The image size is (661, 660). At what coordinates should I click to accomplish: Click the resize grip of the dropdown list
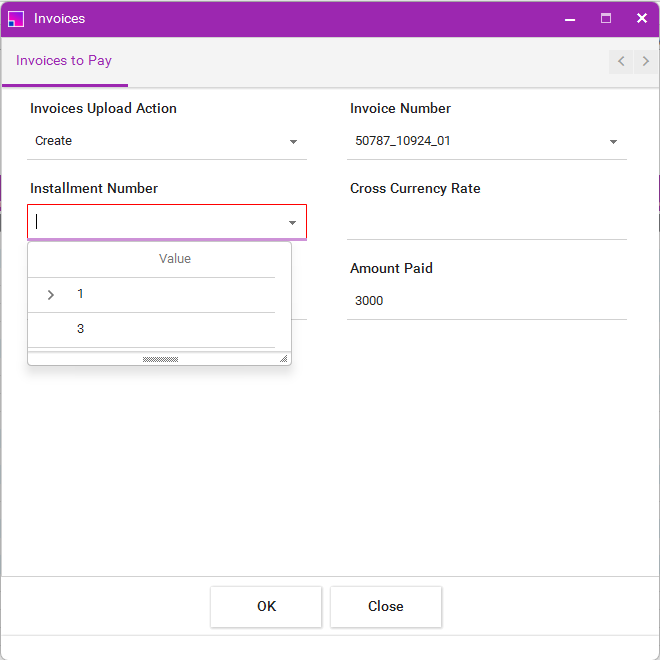pyautogui.click(x=283, y=358)
